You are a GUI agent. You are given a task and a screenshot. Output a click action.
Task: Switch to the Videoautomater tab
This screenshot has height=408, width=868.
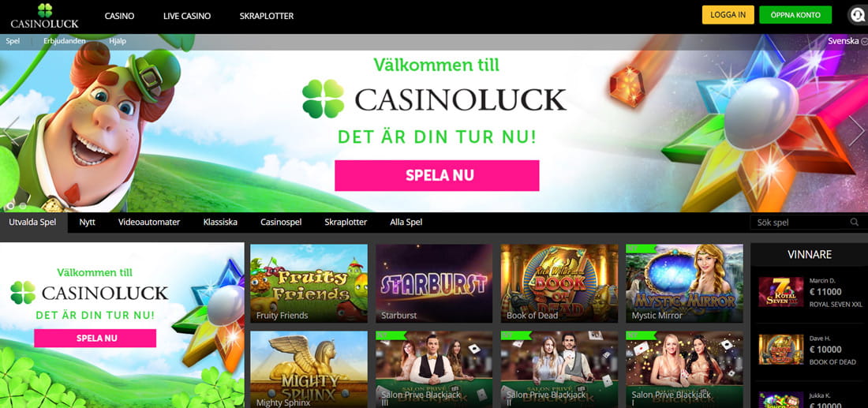149,222
